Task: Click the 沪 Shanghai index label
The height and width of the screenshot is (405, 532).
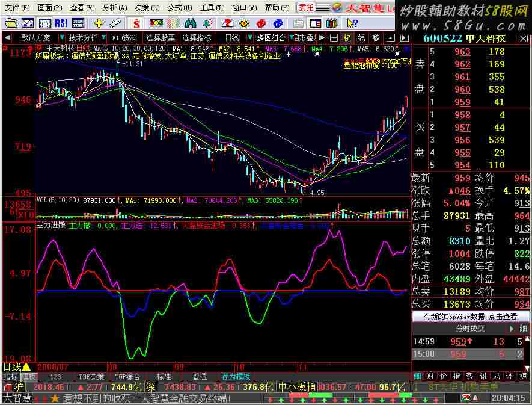Action: pyautogui.click(x=19, y=387)
